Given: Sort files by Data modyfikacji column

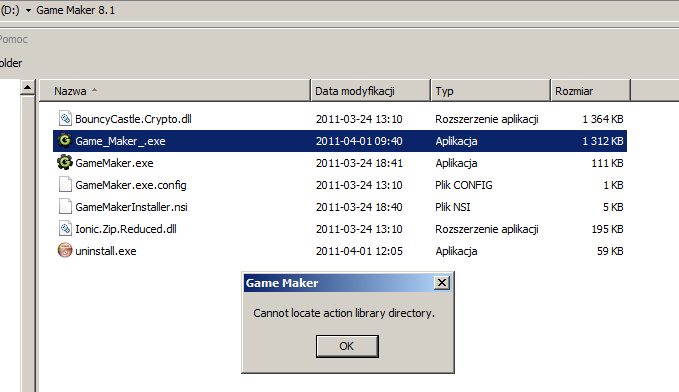Looking at the screenshot, I should pyautogui.click(x=371, y=91).
